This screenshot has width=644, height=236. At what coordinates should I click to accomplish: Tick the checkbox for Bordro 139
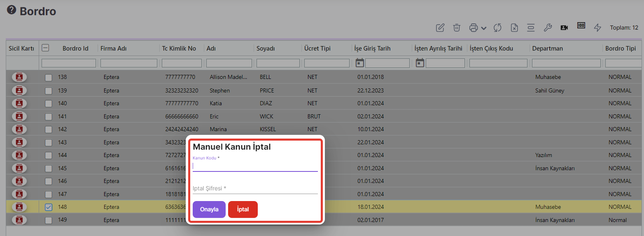click(49, 90)
